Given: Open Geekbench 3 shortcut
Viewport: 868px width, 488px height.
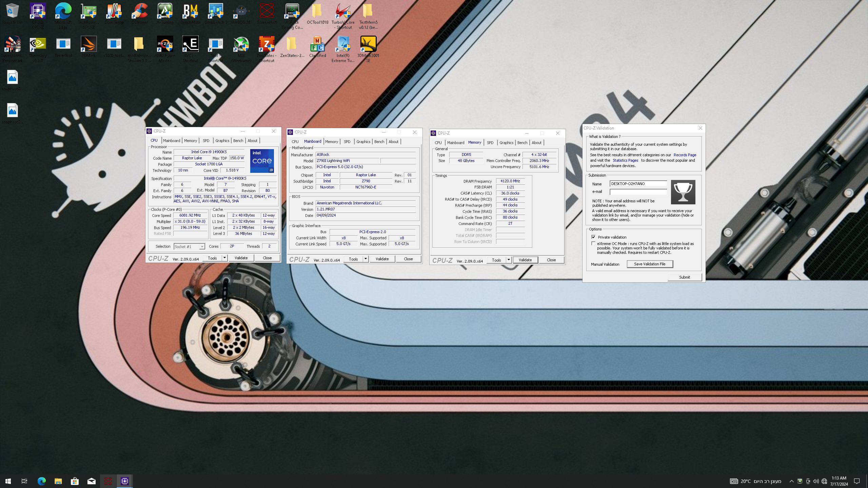Looking at the screenshot, I should click(216, 14).
